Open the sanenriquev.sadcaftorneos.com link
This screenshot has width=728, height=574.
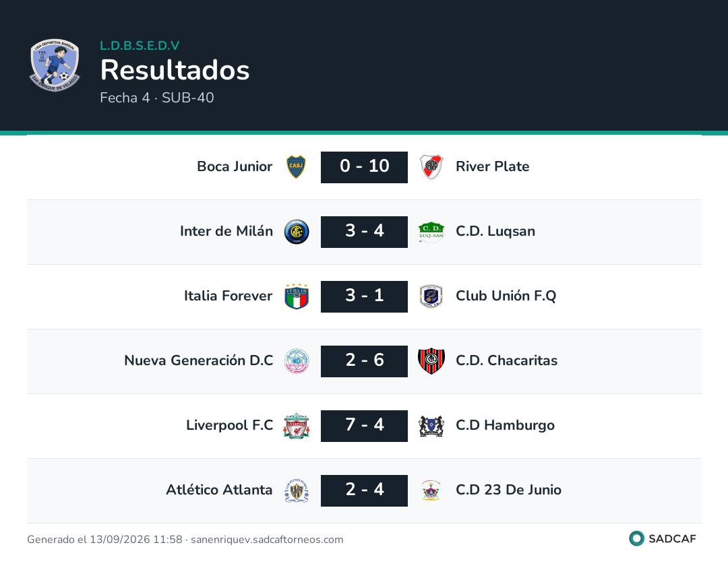click(x=267, y=539)
